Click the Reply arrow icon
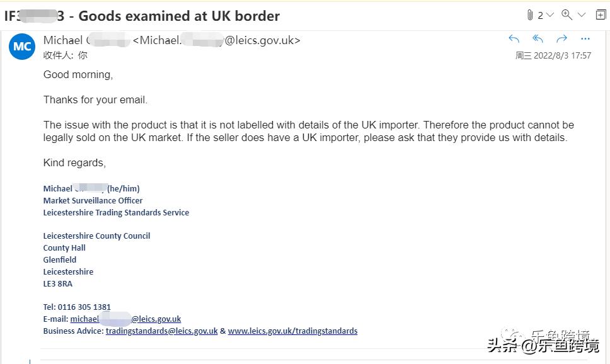Screen dimensions: 610x364 pyautogui.click(x=514, y=39)
